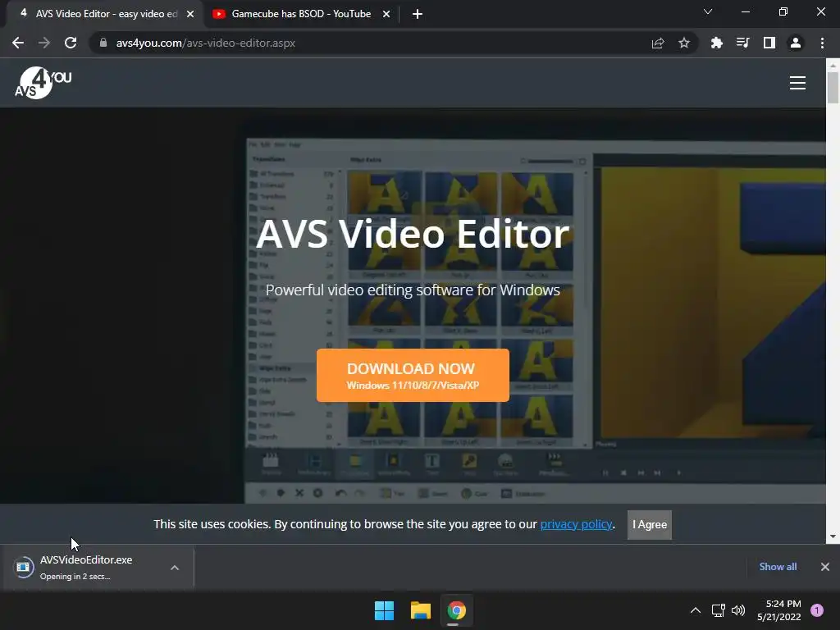View site information via padlock icon
840x630 pixels.
coord(103,43)
